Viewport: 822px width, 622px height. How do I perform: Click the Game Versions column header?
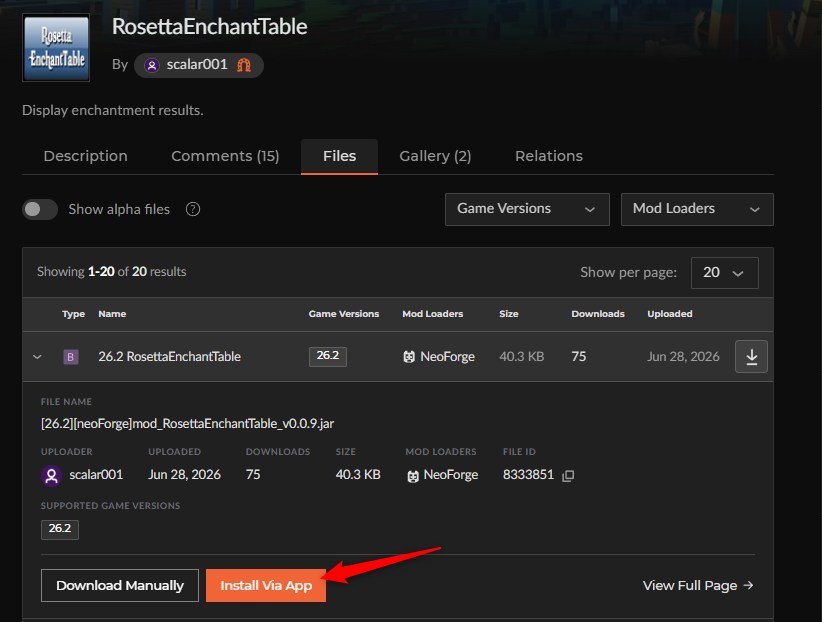(x=343, y=314)
